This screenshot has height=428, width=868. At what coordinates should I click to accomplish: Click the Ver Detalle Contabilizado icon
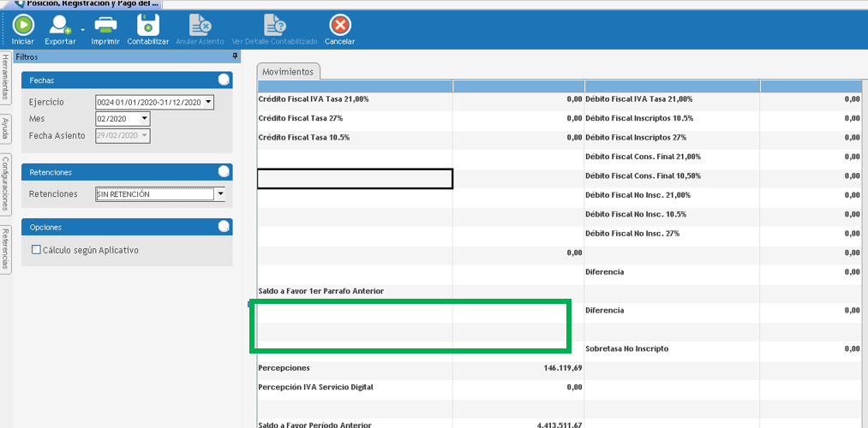coord(274,25)
